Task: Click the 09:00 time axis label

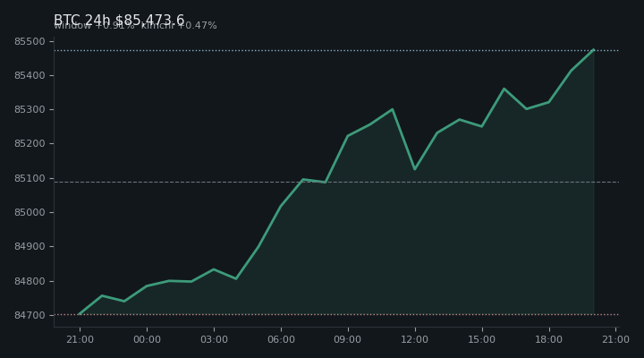Action: click(x=348, y=339)
